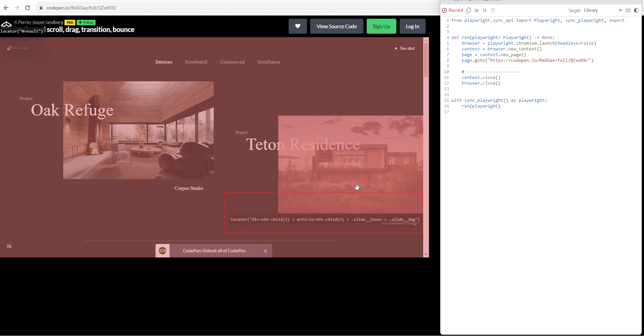The width and height of the screenshot is (644, 336).
Task: Click the context.new_page() code line
Action: point(494,55)
